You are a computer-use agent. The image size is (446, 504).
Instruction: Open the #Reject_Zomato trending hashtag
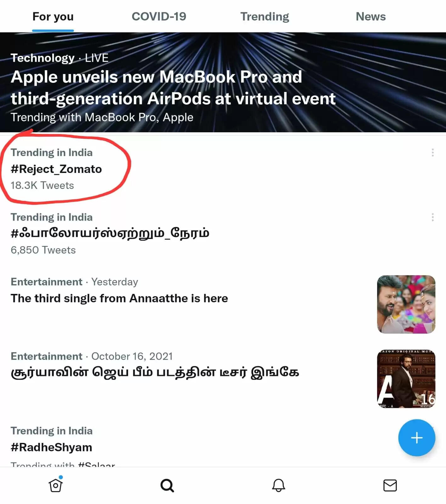(x=56, y=169)
